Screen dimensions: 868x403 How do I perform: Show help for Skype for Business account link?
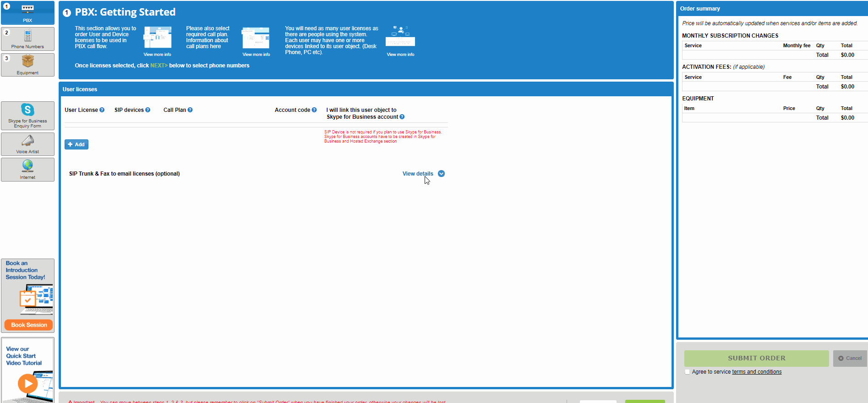tap(402, 117)
